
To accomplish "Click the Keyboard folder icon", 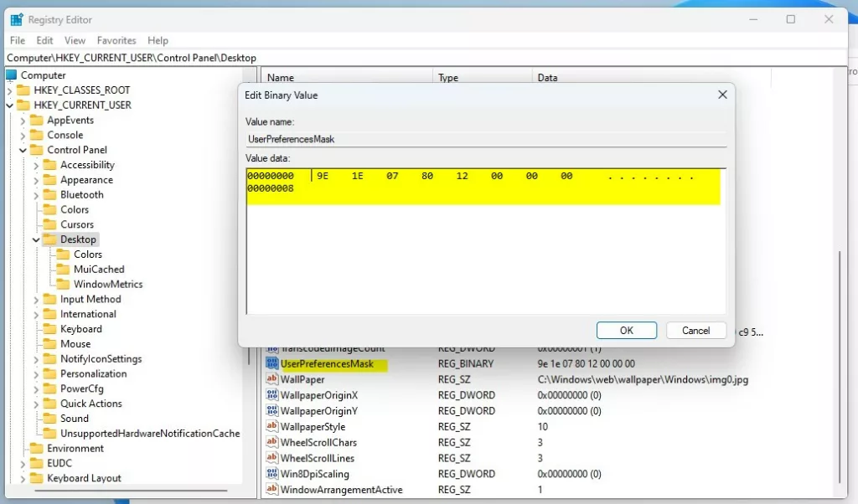I will click(49, 328).
